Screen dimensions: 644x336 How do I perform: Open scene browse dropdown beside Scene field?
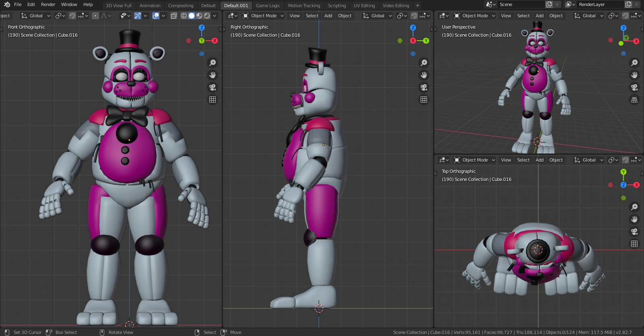491,4
